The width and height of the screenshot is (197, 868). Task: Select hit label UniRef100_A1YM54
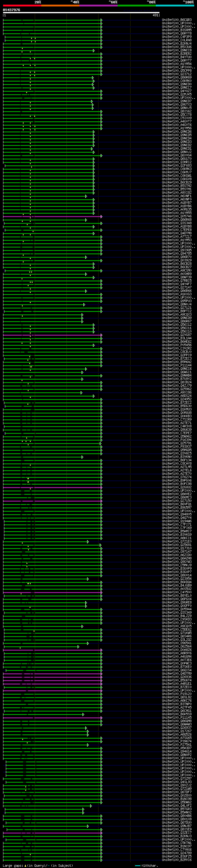pos(177,64)
